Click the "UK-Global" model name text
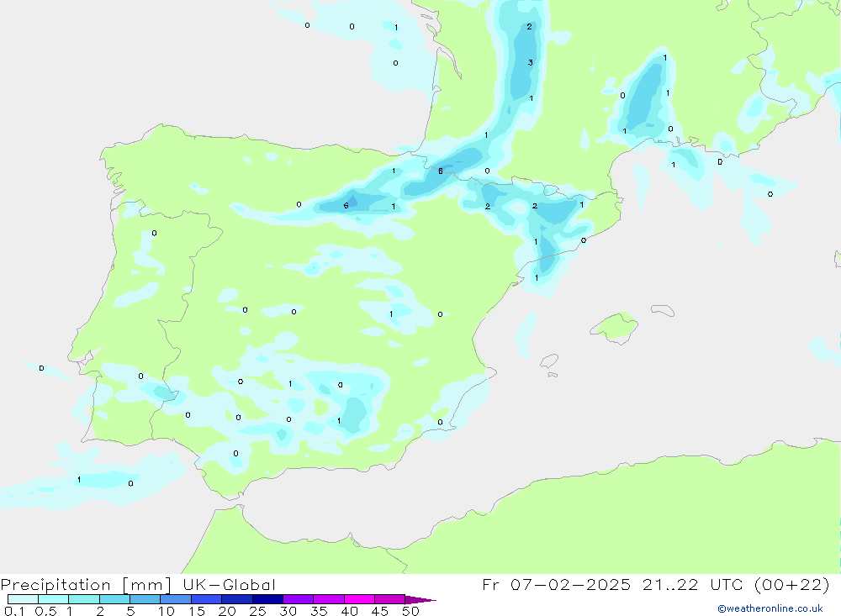The width and height of the screenshot is (841, 616). [229, 585]
